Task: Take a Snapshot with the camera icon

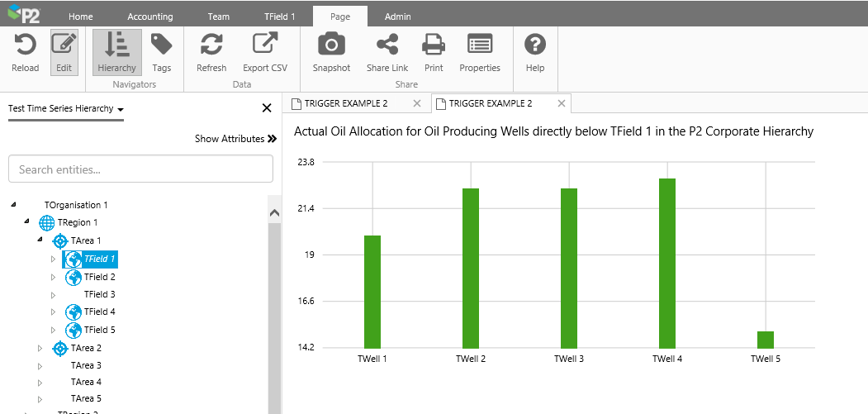Action: (x=331, y=45)
